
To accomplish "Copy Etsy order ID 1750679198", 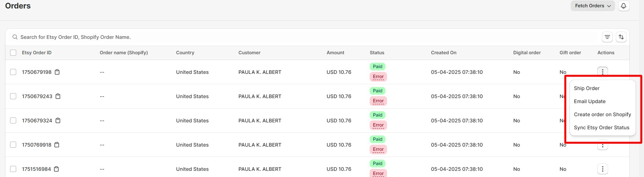I will coord(57,72).
